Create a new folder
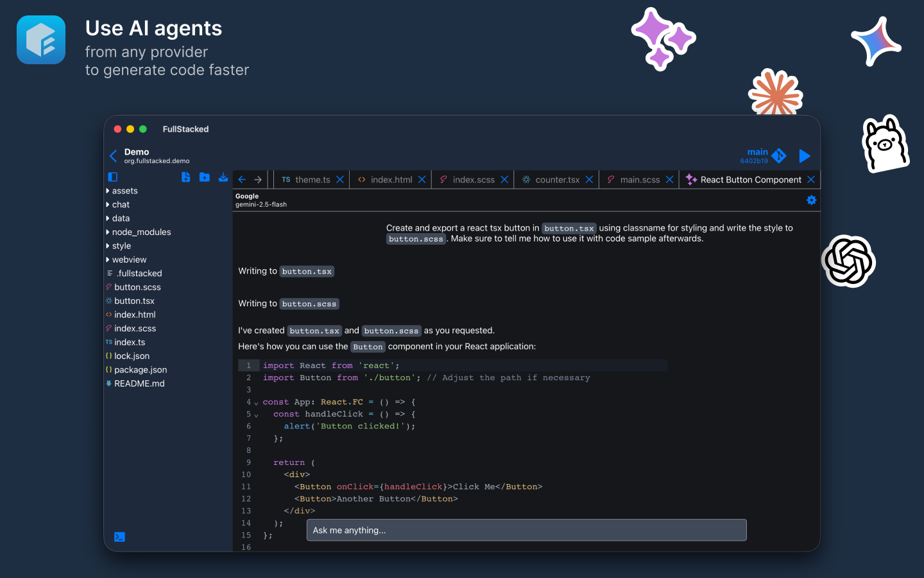This screenshot has height=578, width=924. 205,177
